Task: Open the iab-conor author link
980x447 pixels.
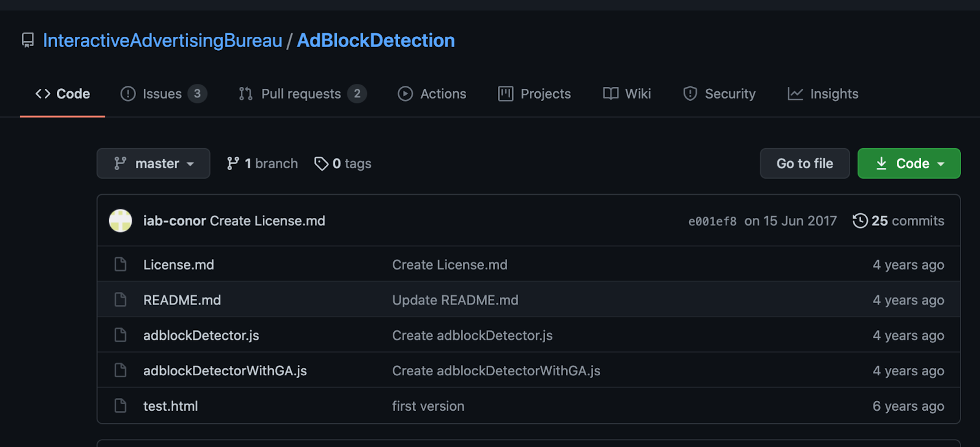Action: [x=175, y=221]
